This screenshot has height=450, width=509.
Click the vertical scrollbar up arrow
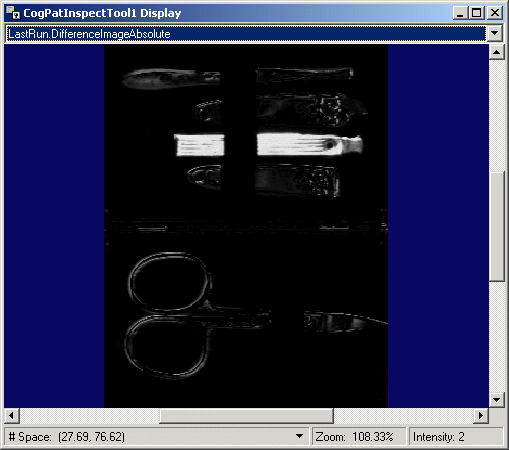[496, 52]
